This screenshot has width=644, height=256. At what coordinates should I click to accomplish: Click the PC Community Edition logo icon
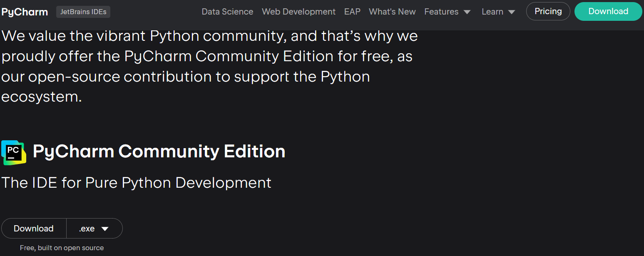14,152
